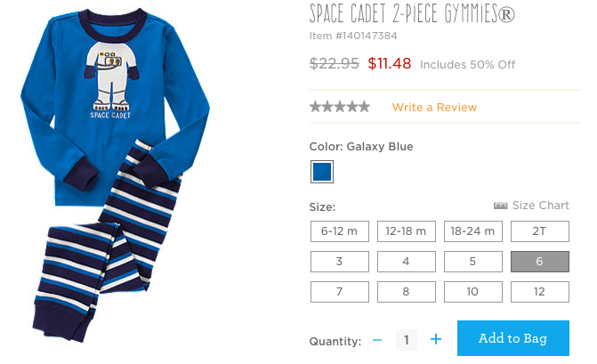Click the Add to Bag button
The image size is (597, 364).
pos(512,338)
